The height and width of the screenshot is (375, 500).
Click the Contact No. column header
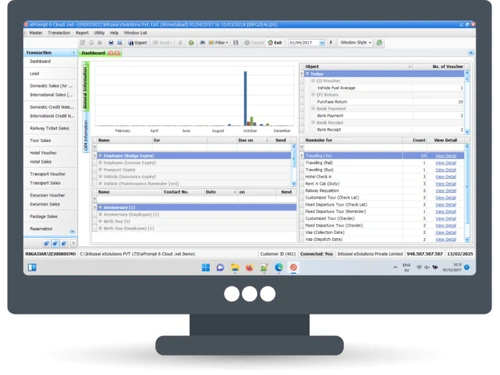point(183,192)
